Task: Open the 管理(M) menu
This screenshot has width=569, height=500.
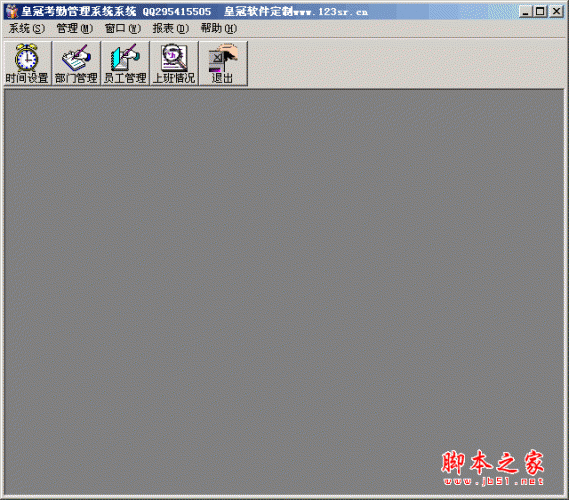Action: point(75,28)
